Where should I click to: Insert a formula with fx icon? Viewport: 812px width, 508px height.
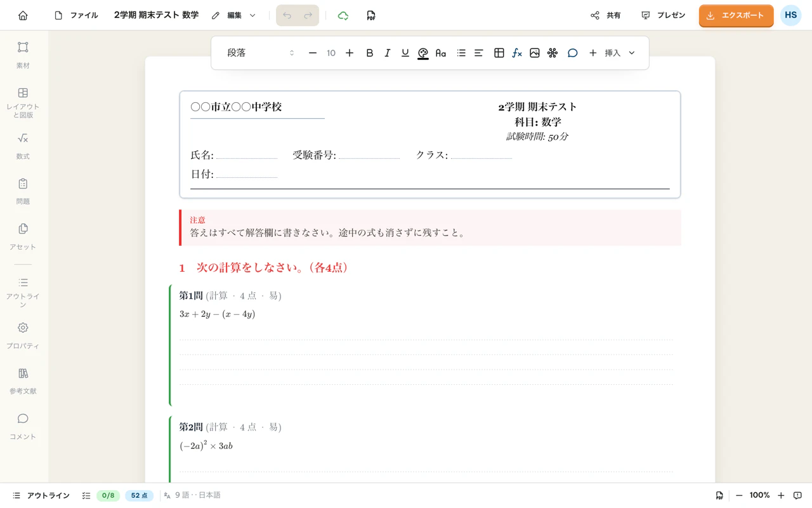[517, 53]
